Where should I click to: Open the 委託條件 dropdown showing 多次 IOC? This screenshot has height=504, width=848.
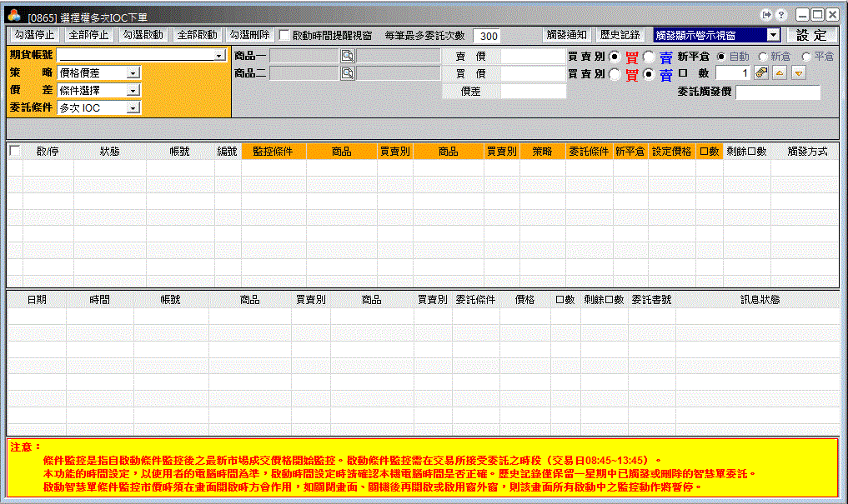pyautogui.click(x=133, y=108)
